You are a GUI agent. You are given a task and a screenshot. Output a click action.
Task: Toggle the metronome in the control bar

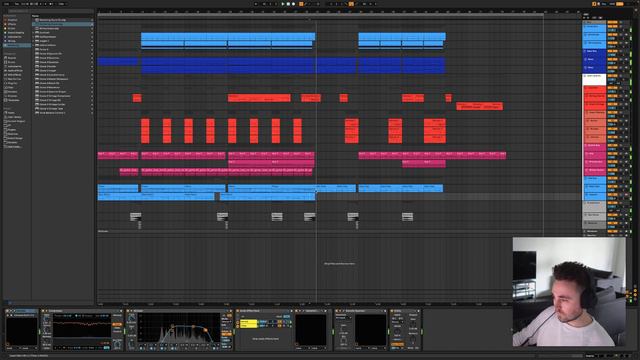51,4
